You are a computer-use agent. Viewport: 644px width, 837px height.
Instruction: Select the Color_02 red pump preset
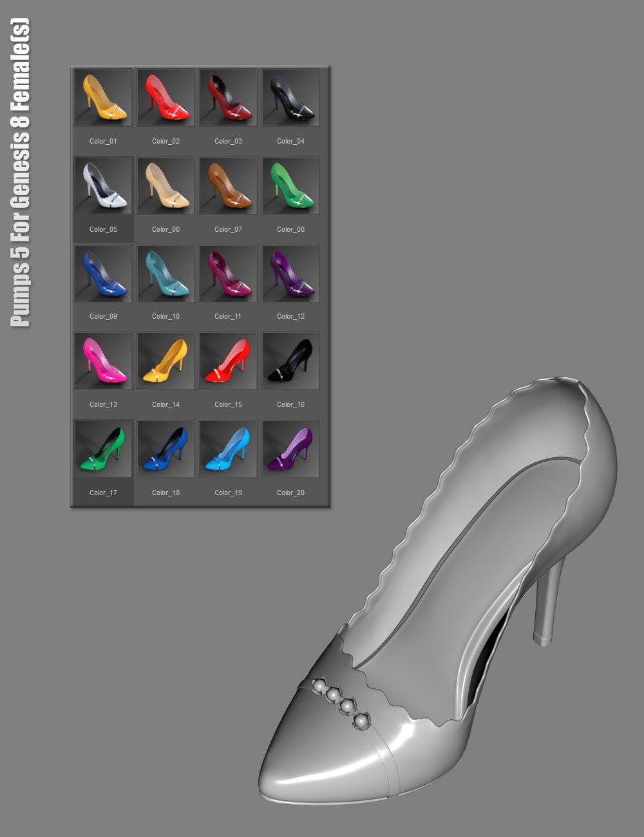click(166, 98)
